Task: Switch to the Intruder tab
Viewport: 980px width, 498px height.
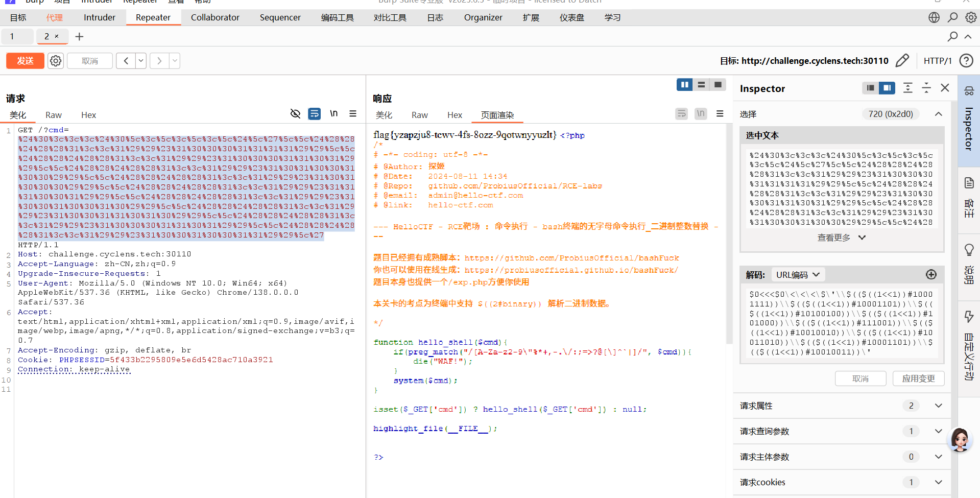Action: (100, 17)
